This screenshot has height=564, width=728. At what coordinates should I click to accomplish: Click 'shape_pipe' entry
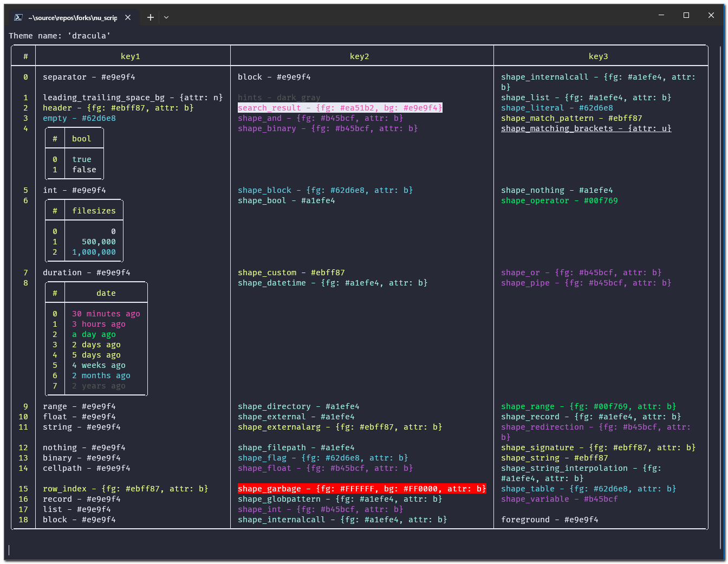587,283
